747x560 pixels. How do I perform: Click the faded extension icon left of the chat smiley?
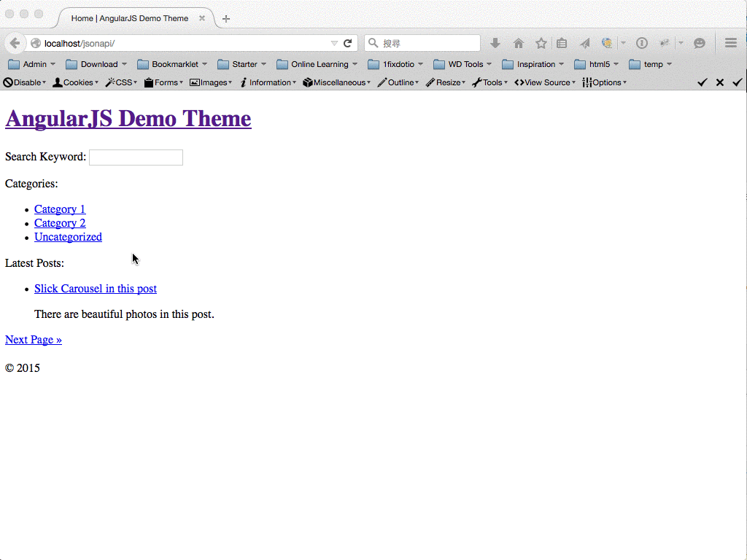pyautogui.click(x=664, y=43)
